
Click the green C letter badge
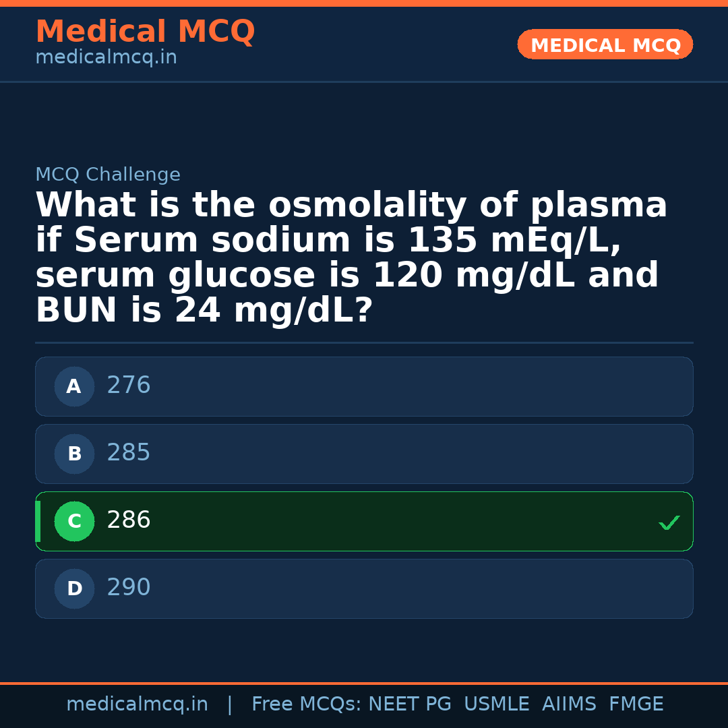coord(74,521)
